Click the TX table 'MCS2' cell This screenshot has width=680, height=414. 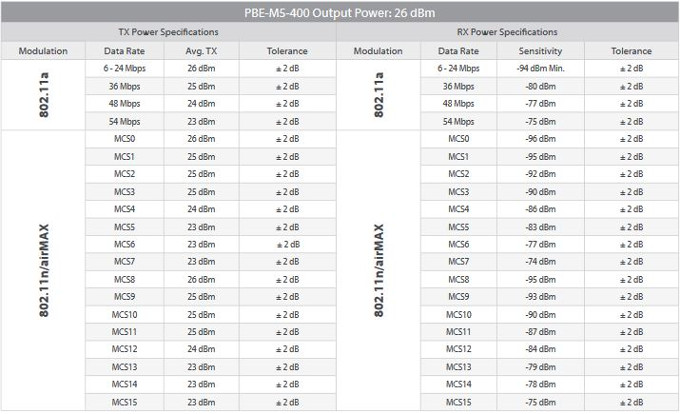click(124, 174)
